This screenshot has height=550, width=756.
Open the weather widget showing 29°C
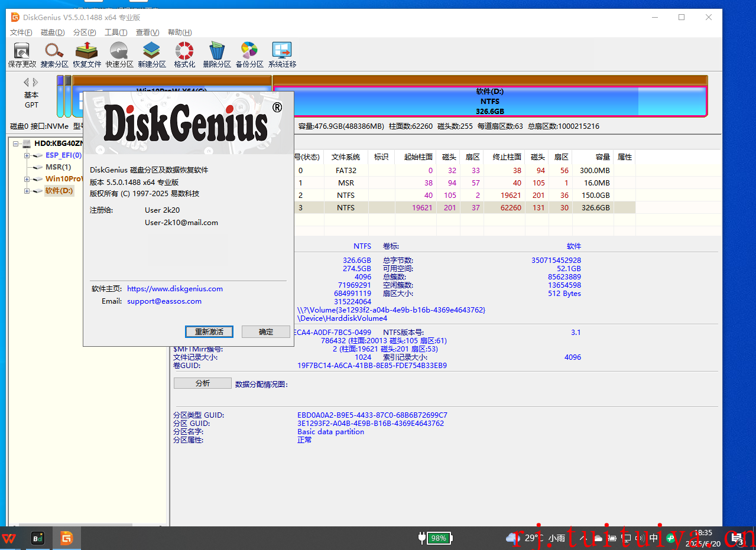pos(535,538)
